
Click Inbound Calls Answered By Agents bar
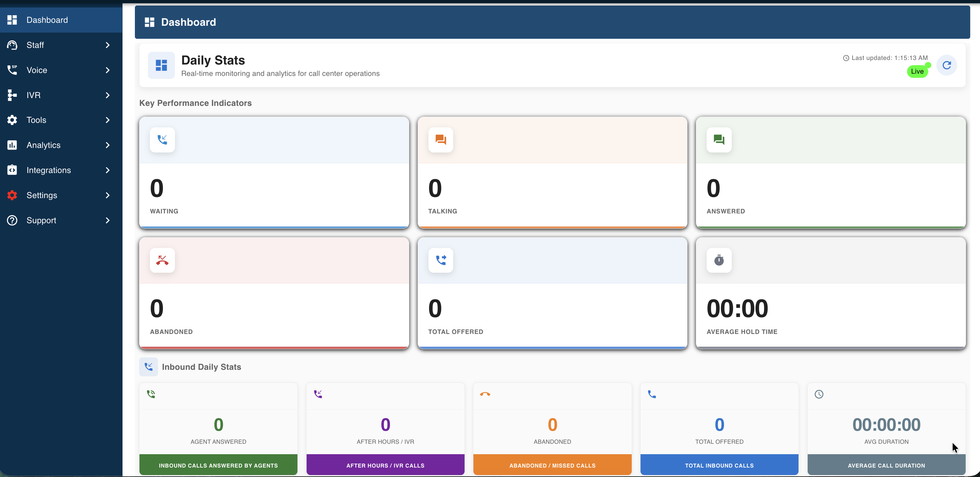click(x=218, y=465)
